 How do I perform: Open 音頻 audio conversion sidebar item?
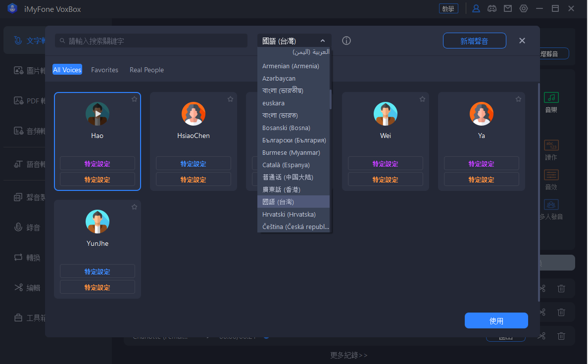[29, 131]
